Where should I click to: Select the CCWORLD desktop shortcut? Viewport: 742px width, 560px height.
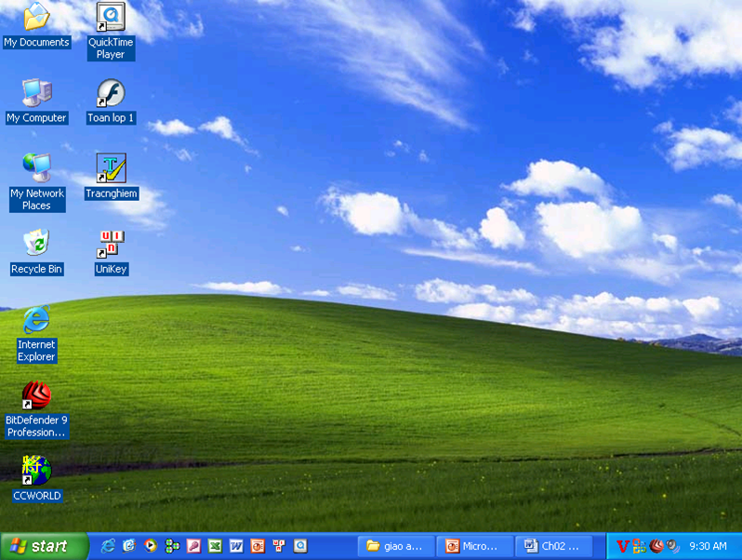[37, 479]
